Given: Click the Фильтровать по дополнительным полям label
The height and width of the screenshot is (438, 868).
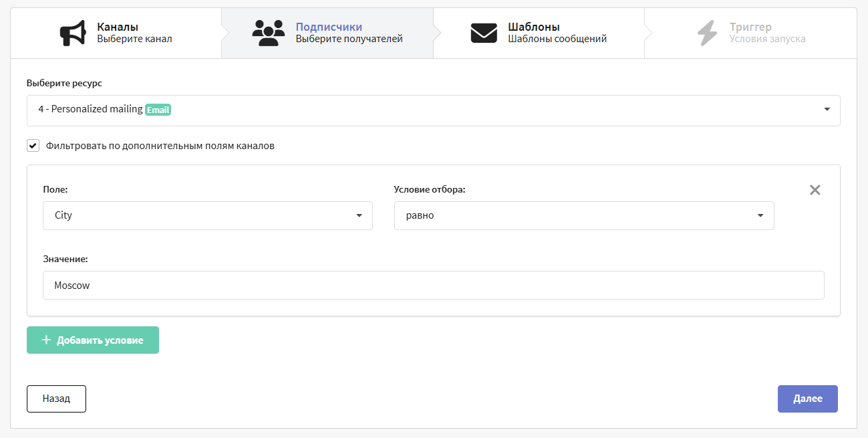Looking at the screenshot, I should click(x=160, y=145).
